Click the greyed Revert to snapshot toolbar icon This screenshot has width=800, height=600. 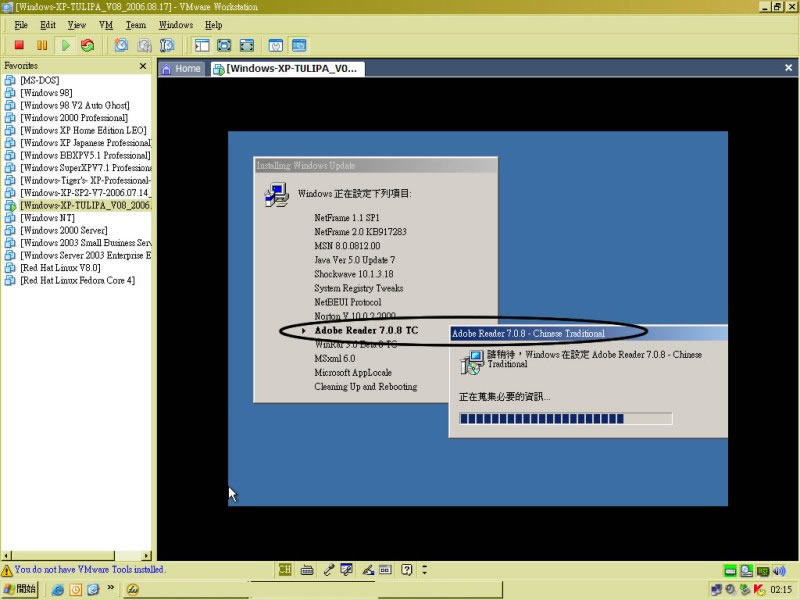144,45
